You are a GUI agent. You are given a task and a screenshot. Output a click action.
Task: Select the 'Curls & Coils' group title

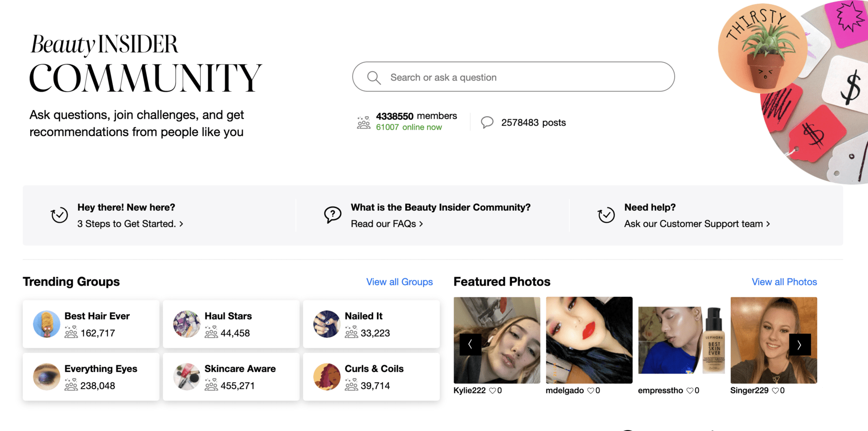pos(374,369)
